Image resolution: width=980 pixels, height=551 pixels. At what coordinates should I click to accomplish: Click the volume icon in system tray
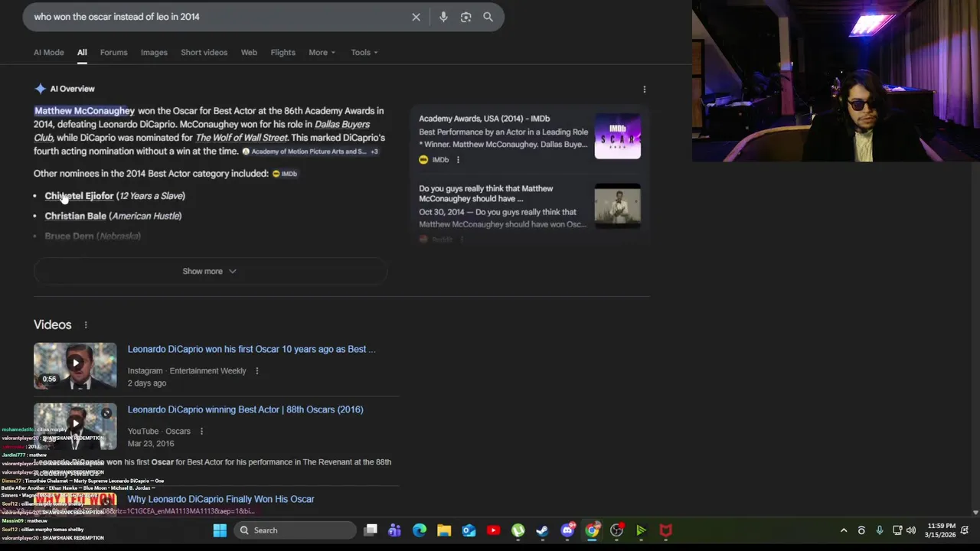coord(910,530)
